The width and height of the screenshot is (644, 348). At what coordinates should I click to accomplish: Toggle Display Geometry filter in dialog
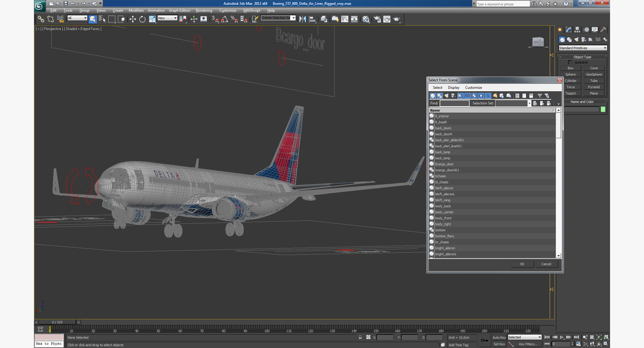tap(433, 96)
